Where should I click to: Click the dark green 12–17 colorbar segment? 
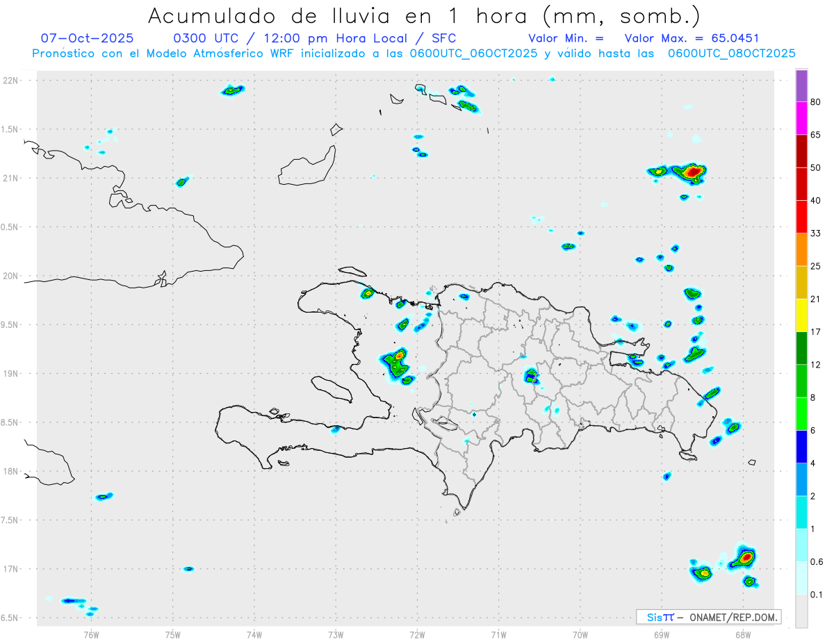[801, 348]
